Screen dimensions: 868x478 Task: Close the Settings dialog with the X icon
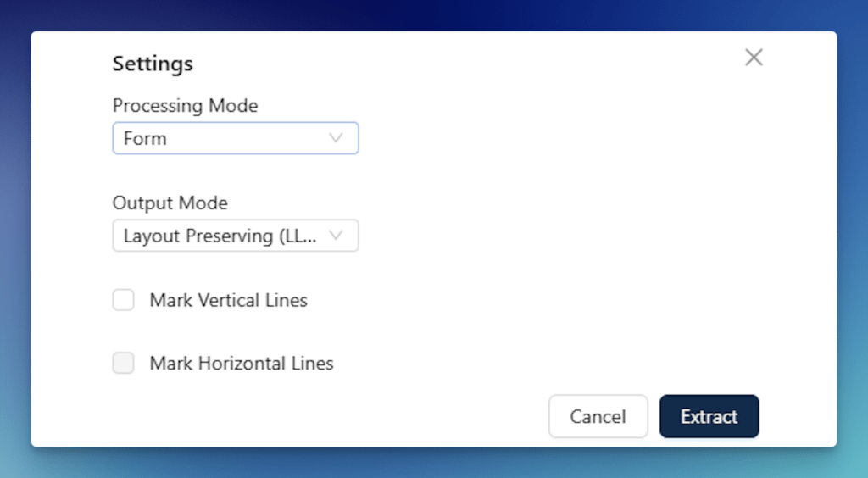click(x=754, y=58)
